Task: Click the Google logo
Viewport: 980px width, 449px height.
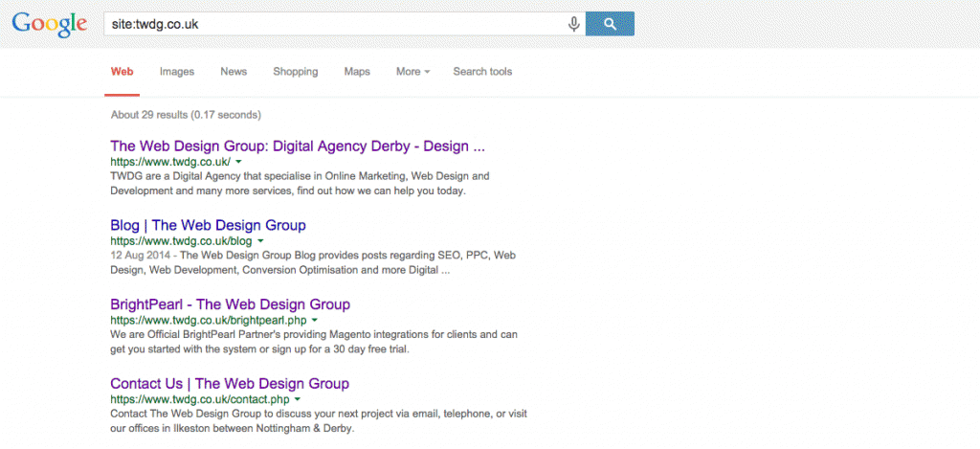Action: [x=50, y=24]
